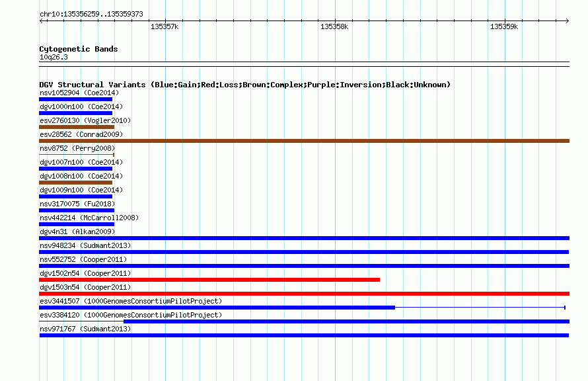The image size is (588, 381).
Task: Click the nsv1052904 (Coe2014) variant label
Action: (79, 93)
